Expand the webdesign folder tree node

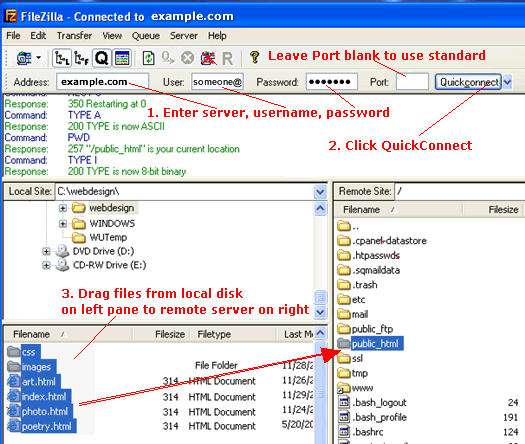[x=63, y=208]
